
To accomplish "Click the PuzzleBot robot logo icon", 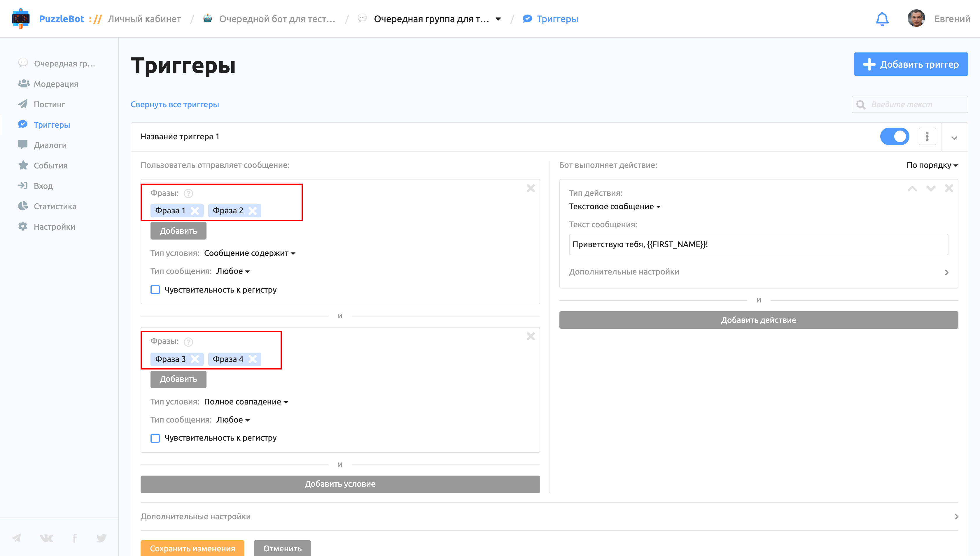I will click(x=21, y=18).
